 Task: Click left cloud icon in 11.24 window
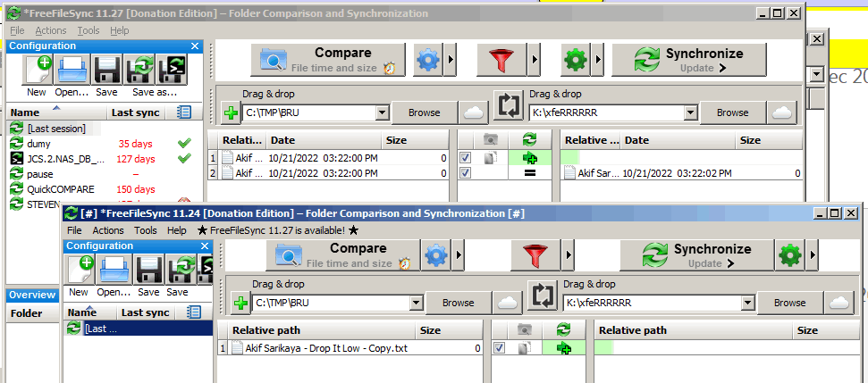pos(507,303)
